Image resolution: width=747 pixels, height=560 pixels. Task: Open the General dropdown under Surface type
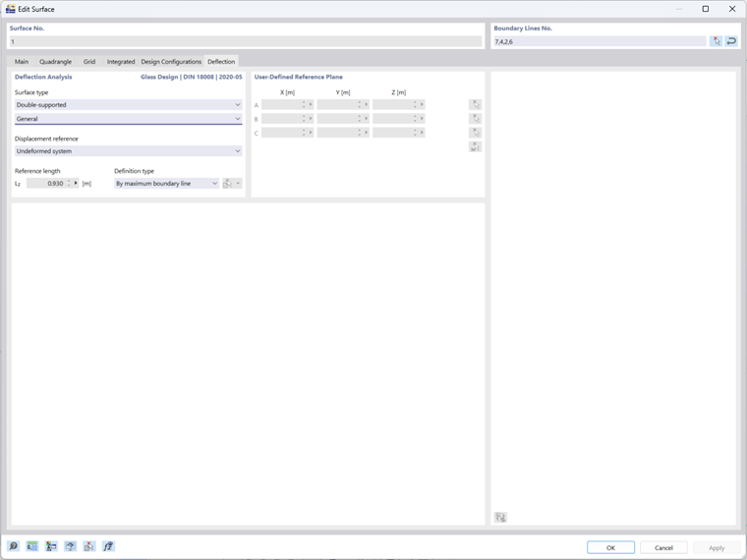[x=128, y=119]
